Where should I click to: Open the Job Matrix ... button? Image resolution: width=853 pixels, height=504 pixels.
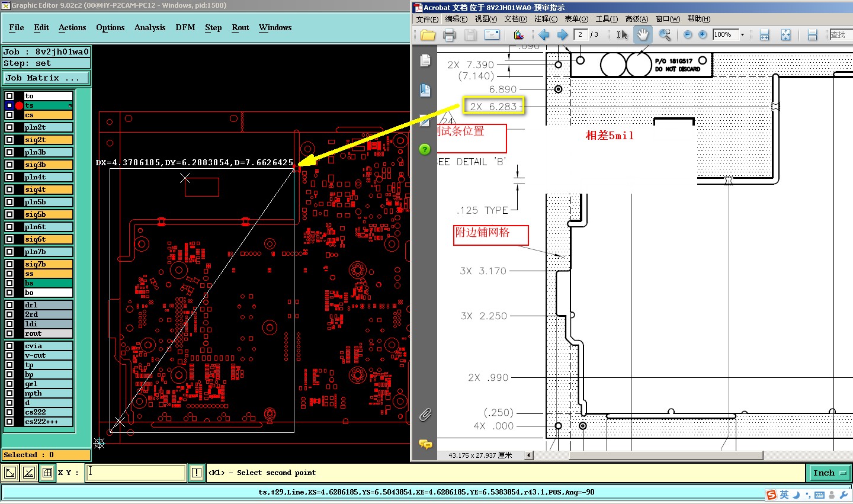46,78
